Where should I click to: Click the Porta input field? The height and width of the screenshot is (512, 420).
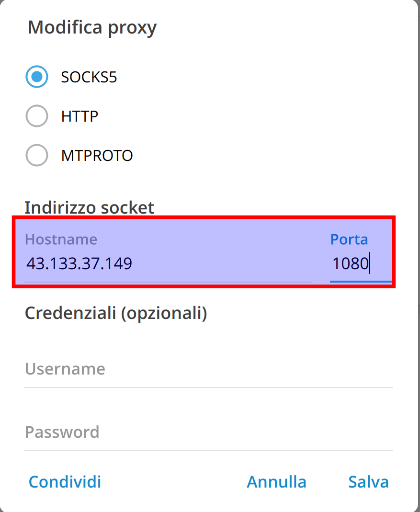click(x=362, y=263)
